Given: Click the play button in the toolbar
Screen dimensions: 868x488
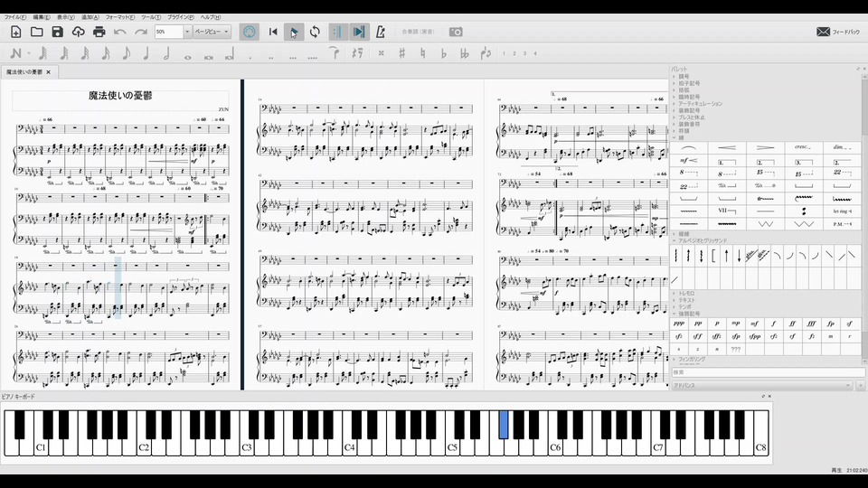Looking at the screenshot, I should [x=294, y=33].
